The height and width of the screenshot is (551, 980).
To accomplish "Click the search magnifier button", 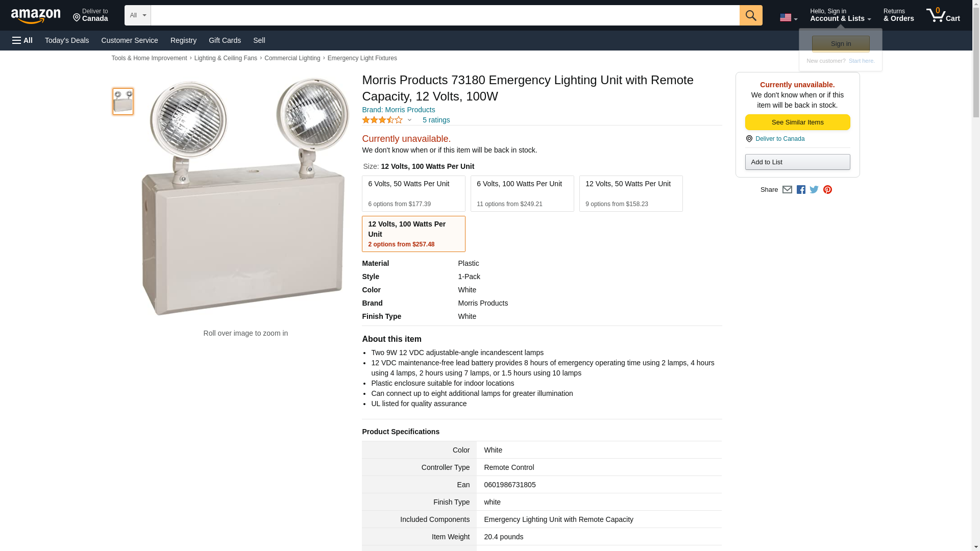I will coord(750,15).
